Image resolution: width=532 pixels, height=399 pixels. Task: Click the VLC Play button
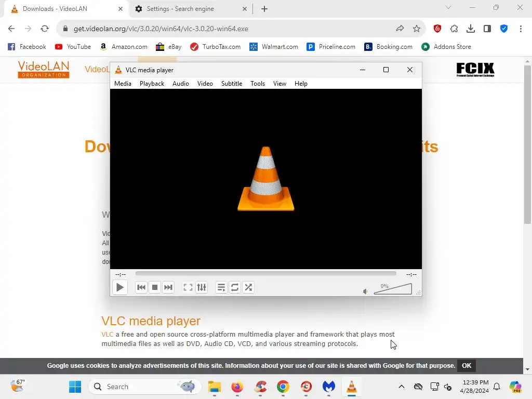point(120,287)
